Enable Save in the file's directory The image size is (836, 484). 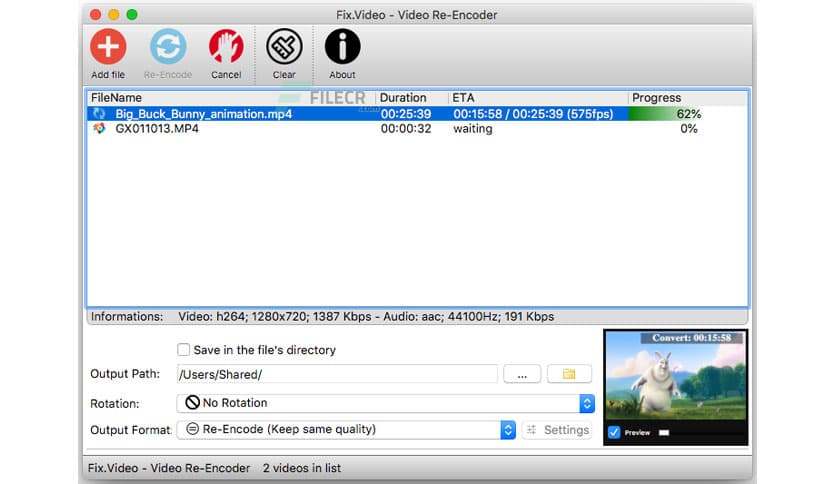(x=183, y=350)
